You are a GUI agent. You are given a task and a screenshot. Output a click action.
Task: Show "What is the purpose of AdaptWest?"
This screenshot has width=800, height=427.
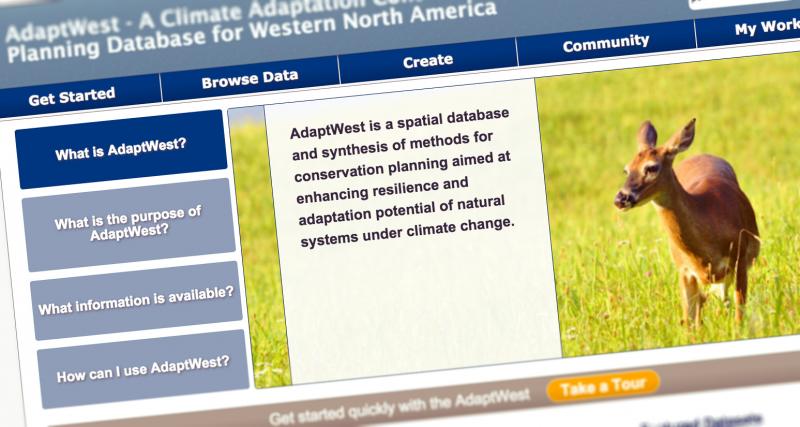coord(129,224)
